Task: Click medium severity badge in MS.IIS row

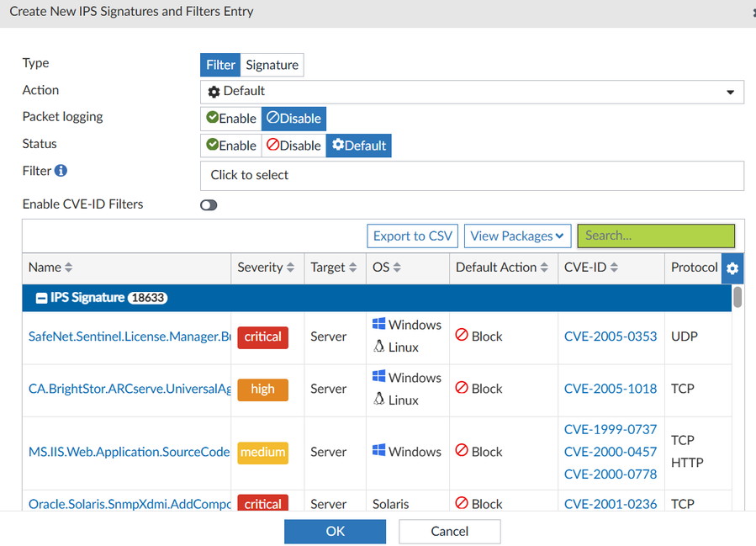Action: point(262,453)
